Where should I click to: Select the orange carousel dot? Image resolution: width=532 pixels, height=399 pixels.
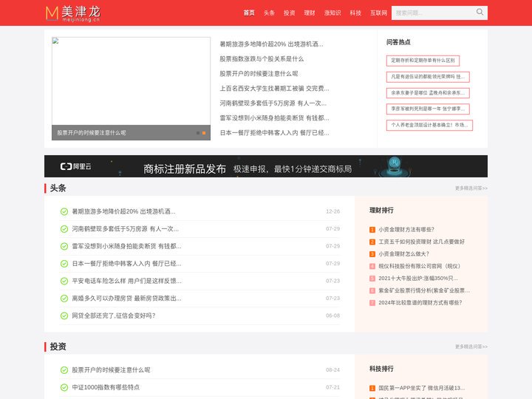point(204,133)
